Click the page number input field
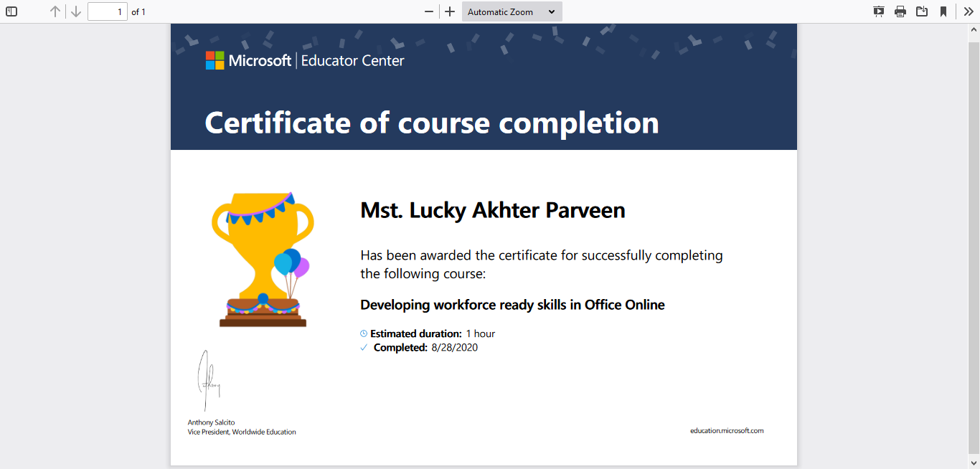 point(108,11)
